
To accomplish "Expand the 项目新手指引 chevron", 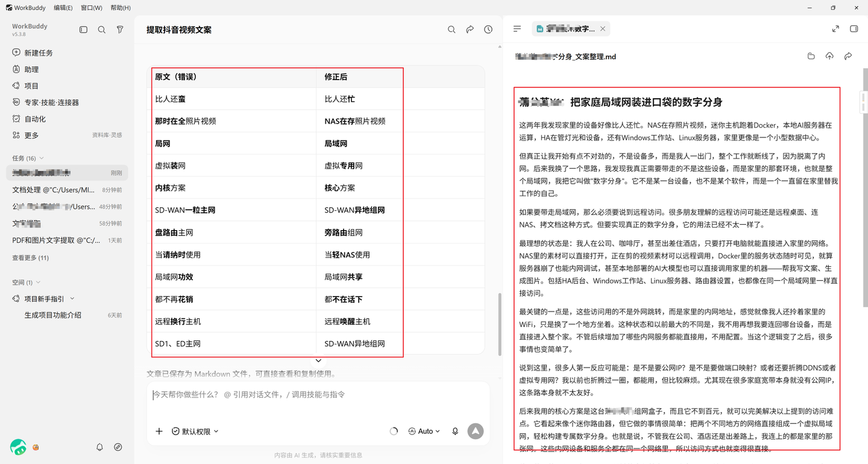I will [x=72, y=298].
